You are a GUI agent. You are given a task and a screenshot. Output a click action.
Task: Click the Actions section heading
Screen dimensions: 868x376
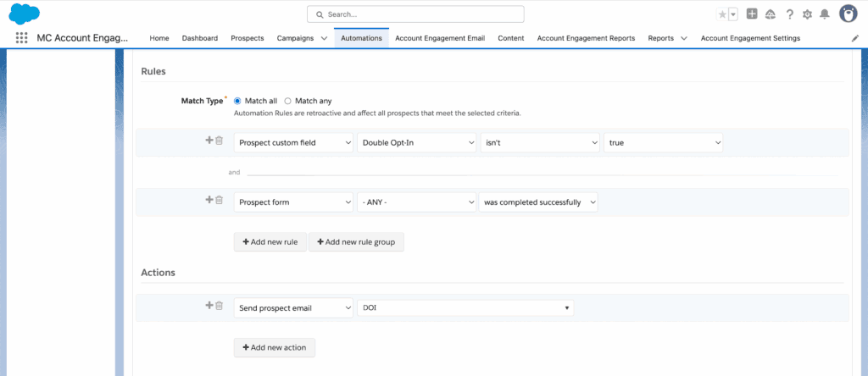159,273
